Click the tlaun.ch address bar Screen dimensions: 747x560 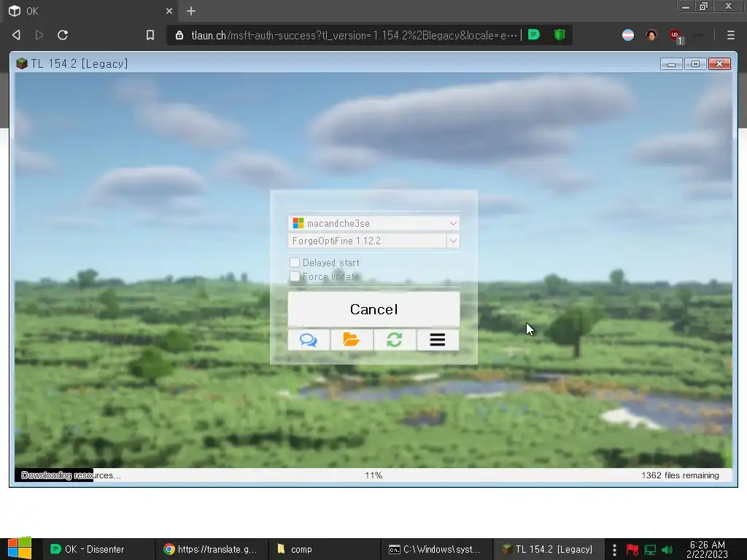[x=354, y=35]
